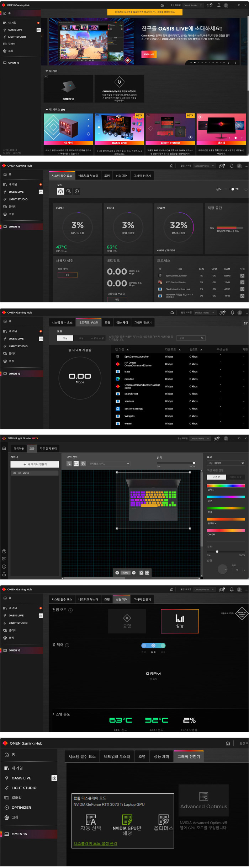Viewport: 249px width, 868px height.
Task: Open the 레이아웃 tab in Light Studio
Action: 19,449
